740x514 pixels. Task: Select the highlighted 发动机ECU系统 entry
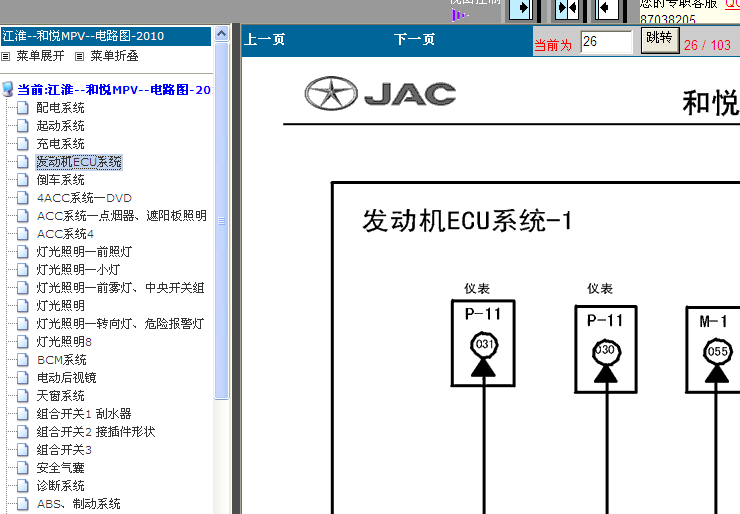click(x=79, y=162)
